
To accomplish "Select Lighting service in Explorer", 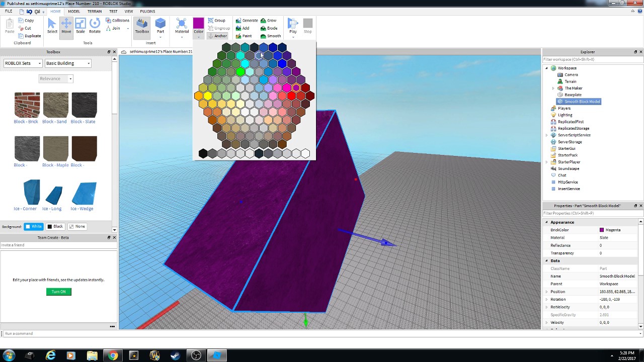I will click(x=565, y=115).
